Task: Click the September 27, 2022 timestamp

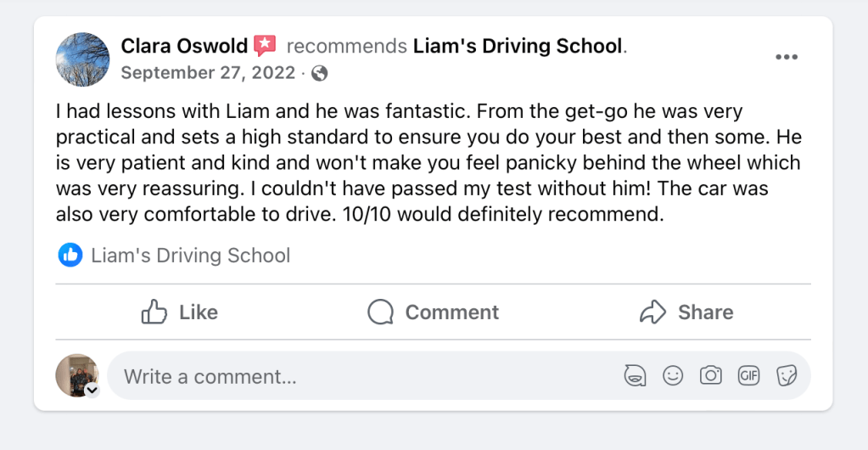Action: (209, 73)
